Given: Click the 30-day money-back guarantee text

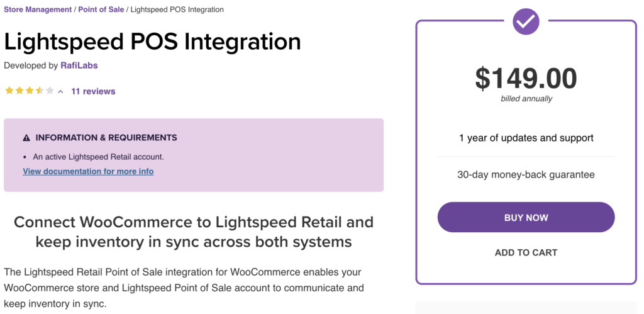Looking at the screenshot, I should [526, 174].
